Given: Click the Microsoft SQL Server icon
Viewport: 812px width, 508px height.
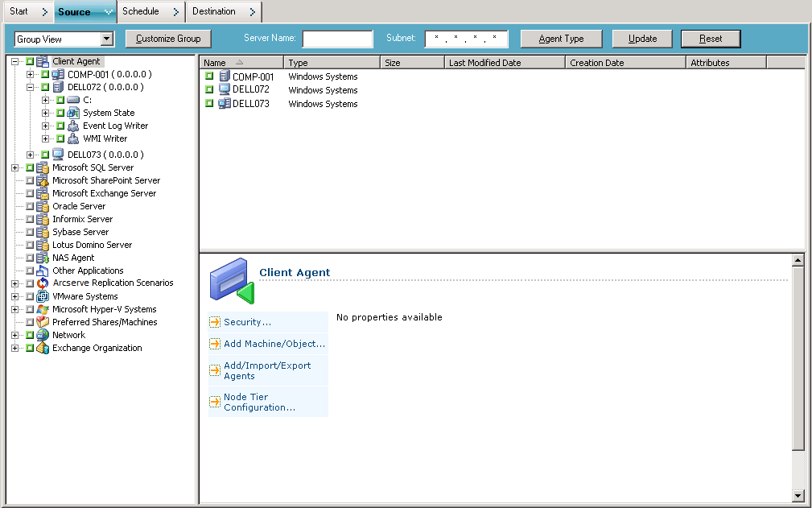Looking at the screenshot, I should [x=43, y=167].
